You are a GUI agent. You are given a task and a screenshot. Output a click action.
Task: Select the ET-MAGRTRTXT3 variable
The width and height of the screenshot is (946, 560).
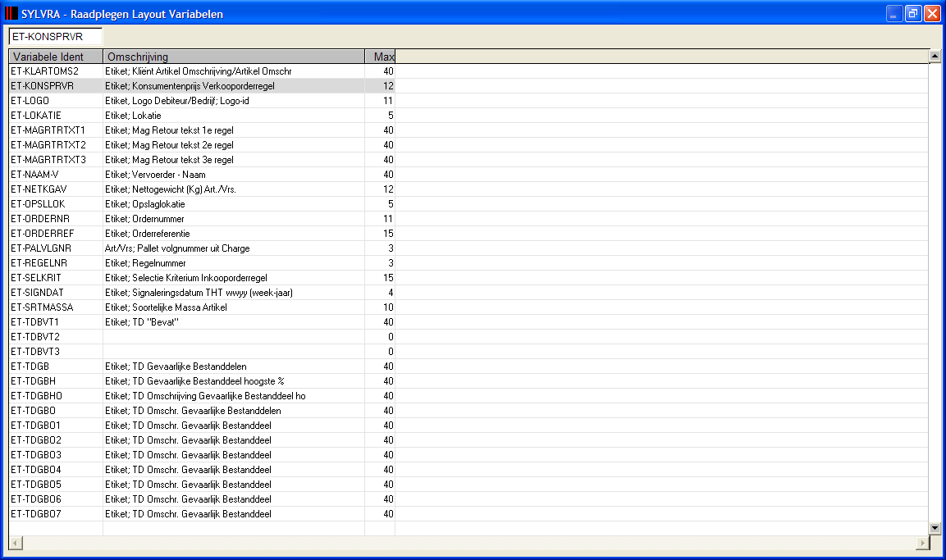point(48,160)
